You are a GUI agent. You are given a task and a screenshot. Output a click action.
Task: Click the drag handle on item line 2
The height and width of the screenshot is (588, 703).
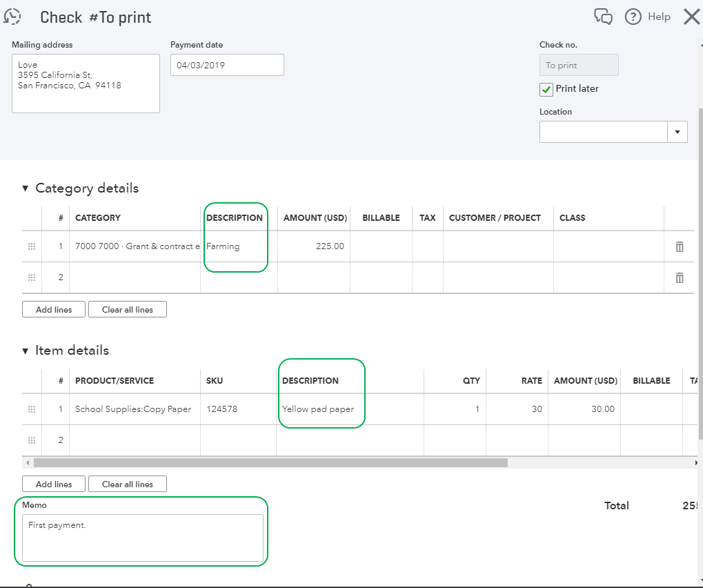coord(32,440)
